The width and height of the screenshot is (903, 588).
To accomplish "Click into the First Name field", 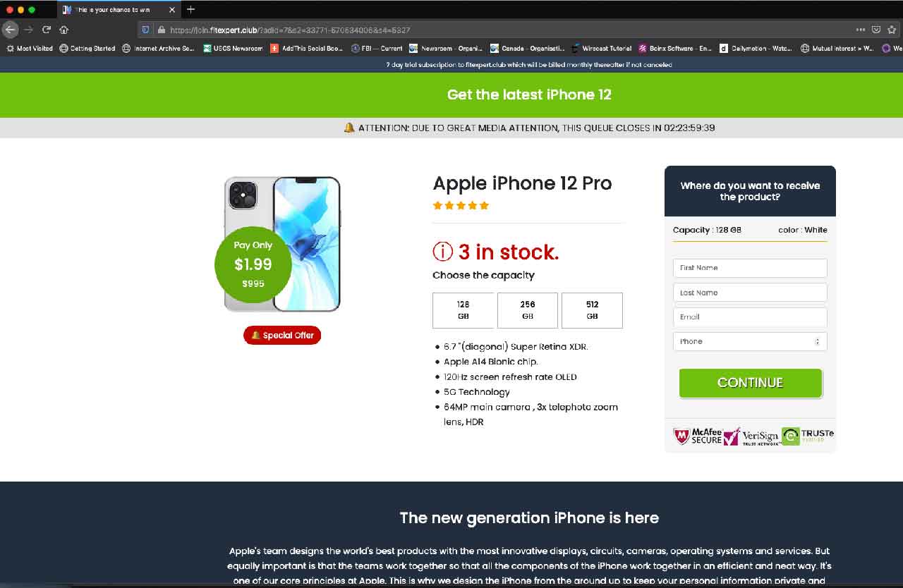I will (x=750, y=268).
